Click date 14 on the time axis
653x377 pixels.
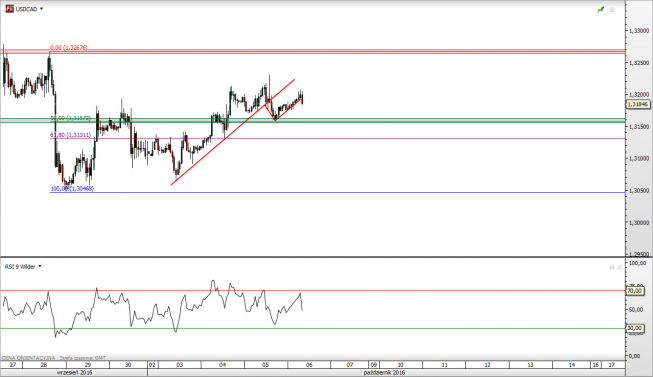pyautogui.click(x=572, y=365)
